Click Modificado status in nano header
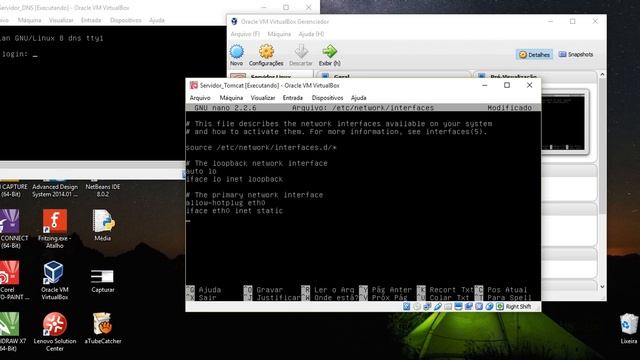The width and height of the screenshot is (640, 360). [x=509, y=108]
